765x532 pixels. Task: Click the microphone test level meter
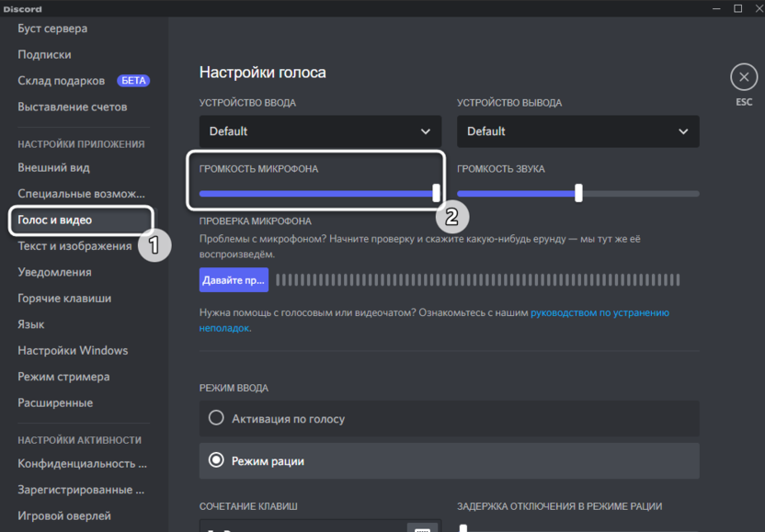pos(477,280)
